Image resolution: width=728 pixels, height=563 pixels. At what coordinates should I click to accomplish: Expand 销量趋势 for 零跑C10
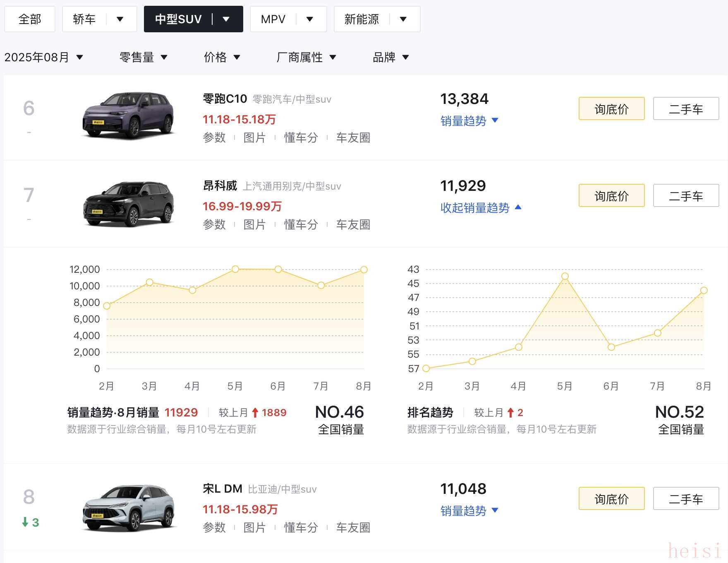(469, 121)
